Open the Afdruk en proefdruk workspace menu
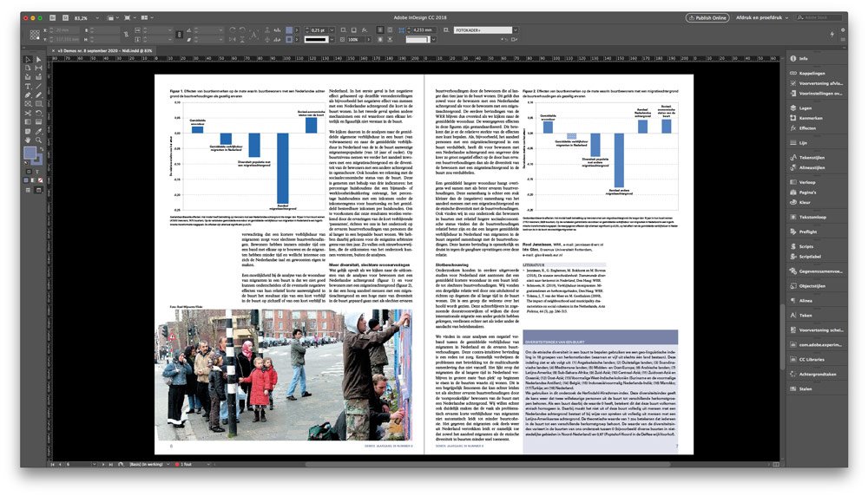The width and height of the screenshot is (868, 496). pyautogui.click(x=762, y=17)
